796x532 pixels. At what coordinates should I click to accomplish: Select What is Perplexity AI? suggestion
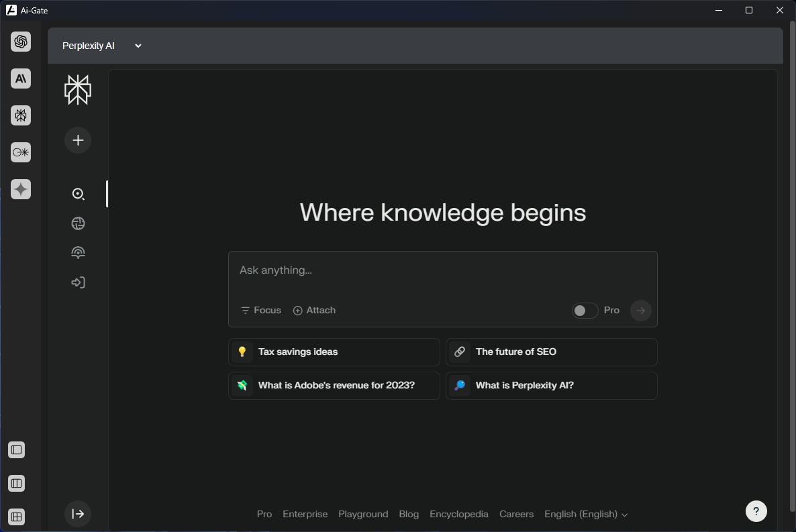click(551, 385)
